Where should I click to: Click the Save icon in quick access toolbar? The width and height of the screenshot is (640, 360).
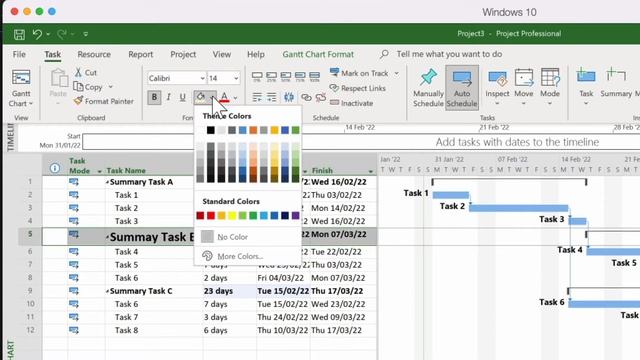pos(19,34)
